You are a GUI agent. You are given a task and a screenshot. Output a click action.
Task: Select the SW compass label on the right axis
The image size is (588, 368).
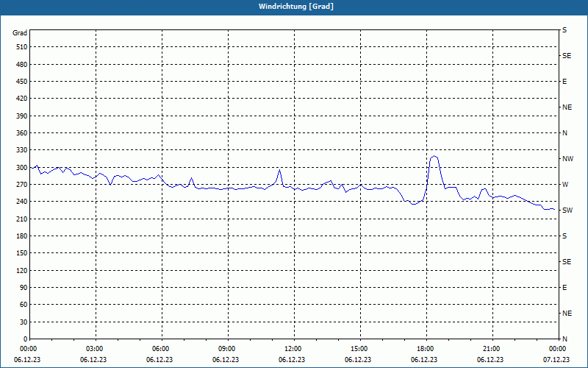[567, 210]
